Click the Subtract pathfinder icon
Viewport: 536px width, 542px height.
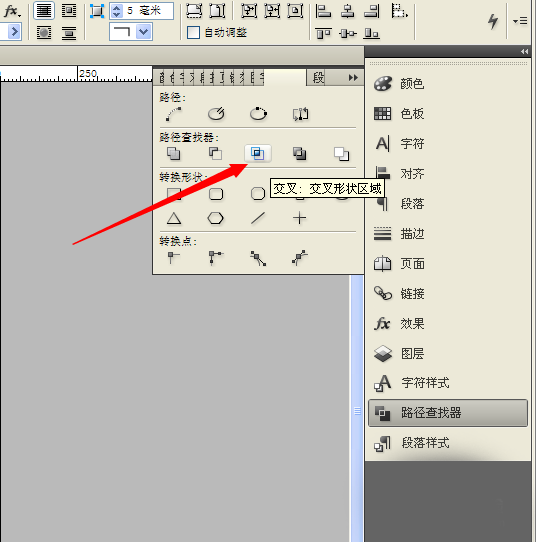click(x=215, y=153)
